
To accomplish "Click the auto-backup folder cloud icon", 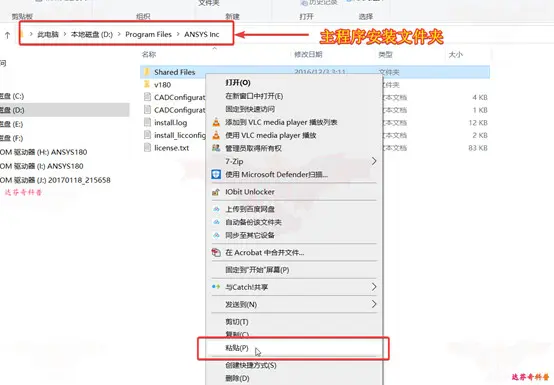I will point(216,222).
